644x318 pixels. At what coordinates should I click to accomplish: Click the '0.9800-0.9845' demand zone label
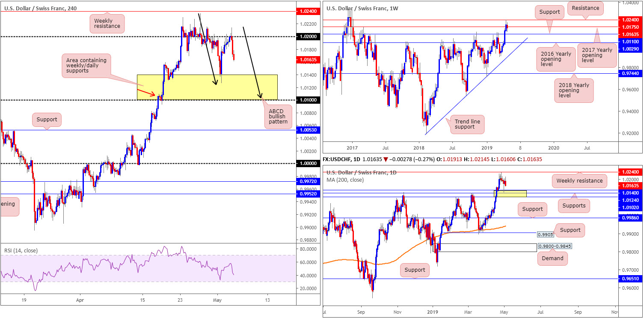[554, 246]
